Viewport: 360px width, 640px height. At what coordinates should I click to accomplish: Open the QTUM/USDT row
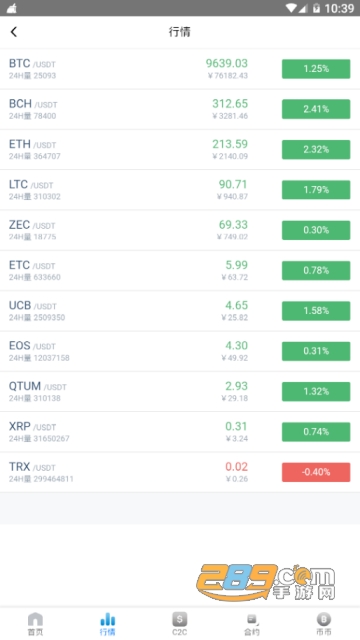(x=180, y=391)
